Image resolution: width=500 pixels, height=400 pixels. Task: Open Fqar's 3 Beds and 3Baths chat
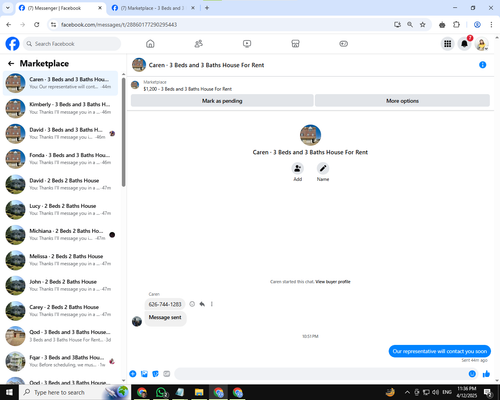(x=60, y=361)
